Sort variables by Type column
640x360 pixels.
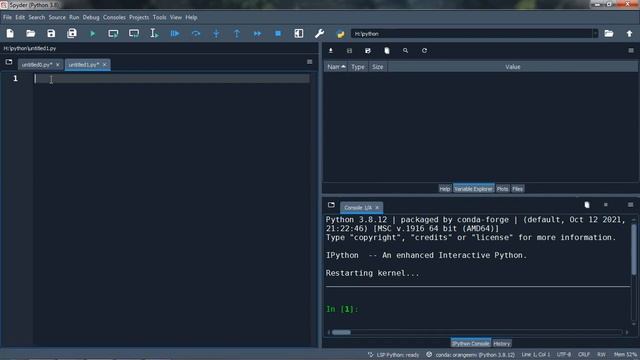coord(358,67)
